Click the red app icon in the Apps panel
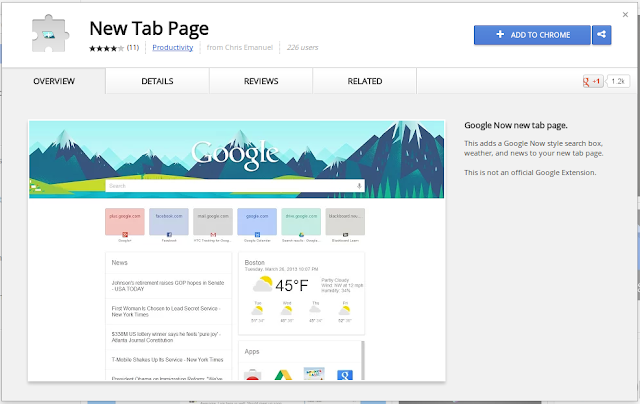The height and width of the screenshot is (404, 640). [252, 375]
